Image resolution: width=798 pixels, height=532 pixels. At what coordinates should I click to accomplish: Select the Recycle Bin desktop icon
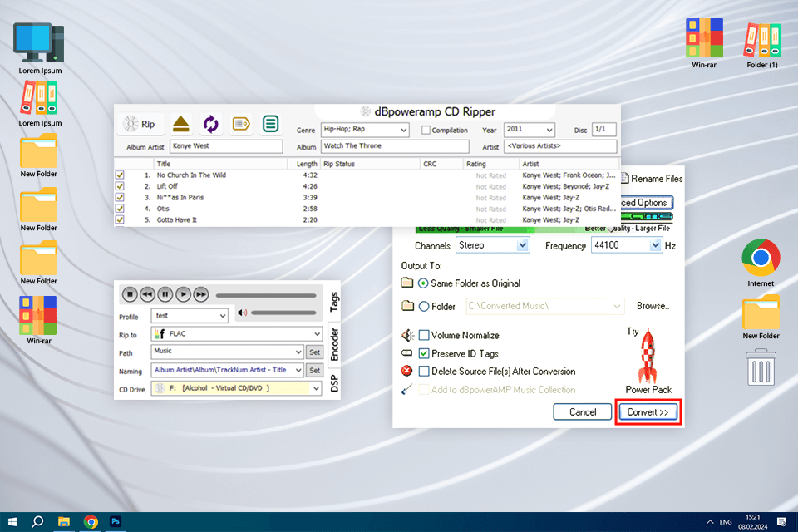tap(761, 367)
